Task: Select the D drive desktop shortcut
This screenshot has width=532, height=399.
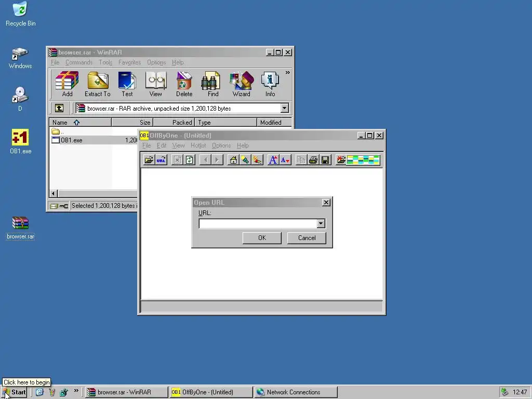Action: [20, 99]
